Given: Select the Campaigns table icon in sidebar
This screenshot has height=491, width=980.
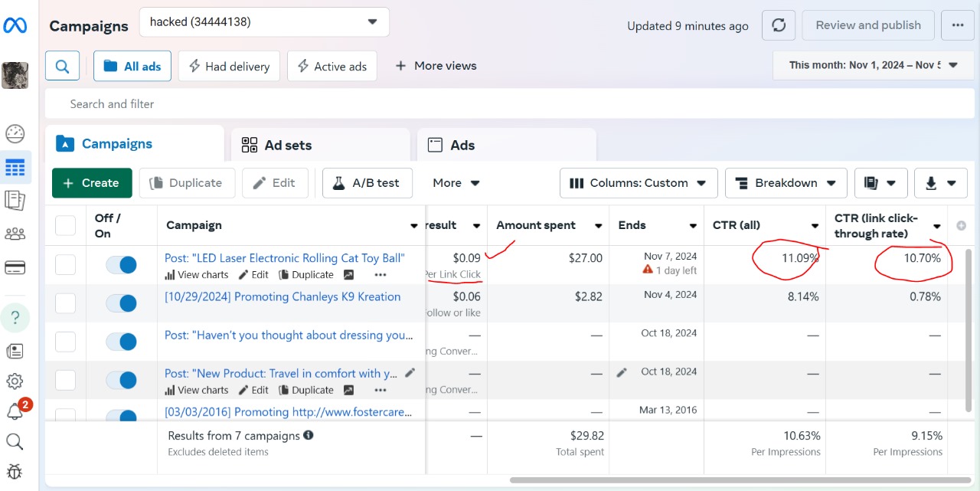Looking at the screenshot, I should pos(15,167).
